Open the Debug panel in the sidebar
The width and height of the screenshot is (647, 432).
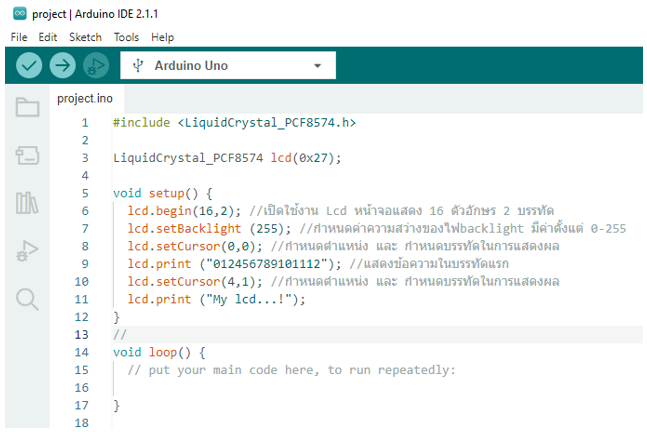27,250
